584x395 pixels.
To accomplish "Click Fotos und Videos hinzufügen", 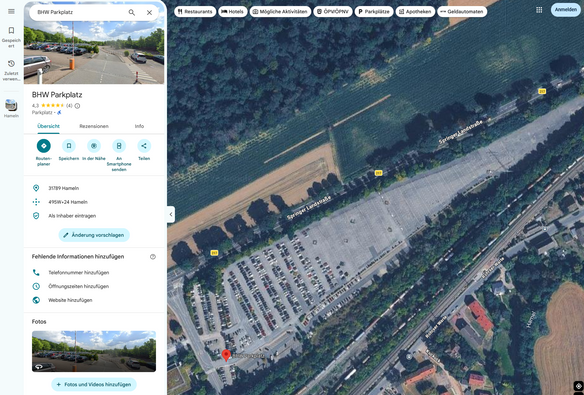I will [x=94, y=384].
